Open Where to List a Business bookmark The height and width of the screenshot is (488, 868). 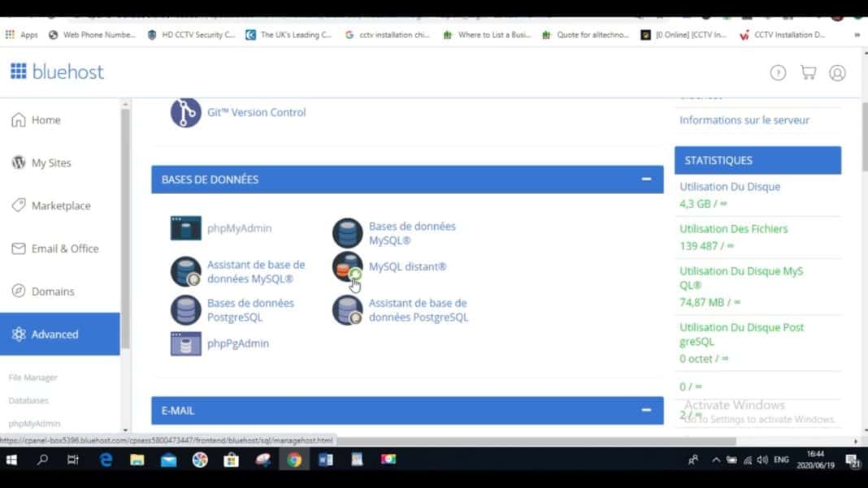point(487,35)
